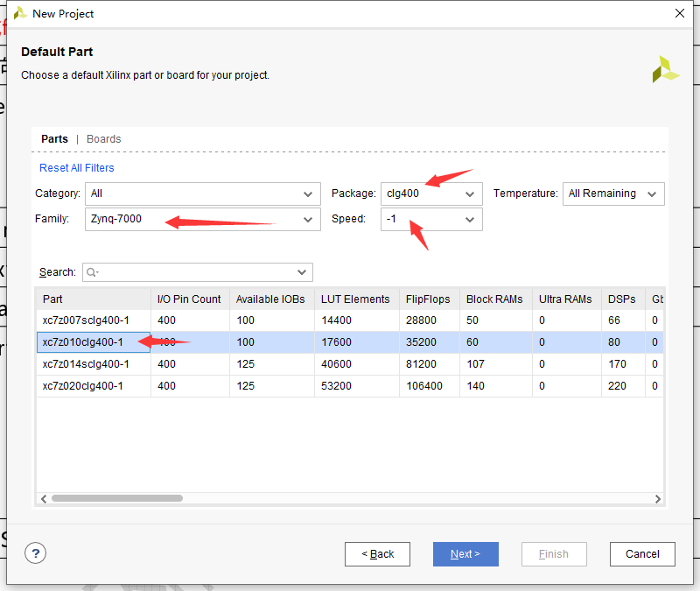The height and width of the screenshot is (591, 700).
Task: Open the Temperature dropdown
Action: 613,193
